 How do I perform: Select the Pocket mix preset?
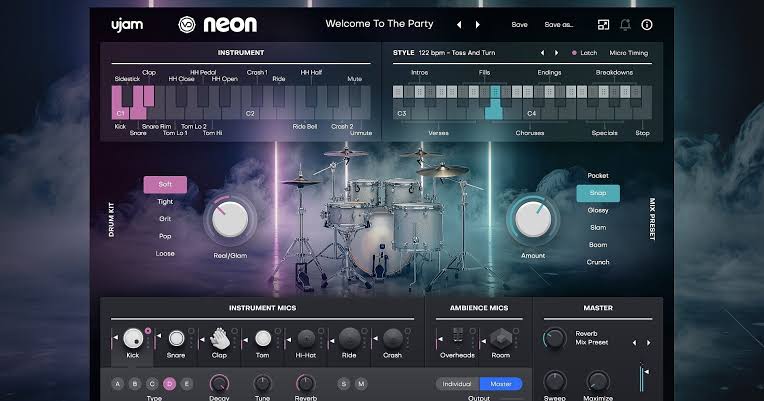pos(598,175)
